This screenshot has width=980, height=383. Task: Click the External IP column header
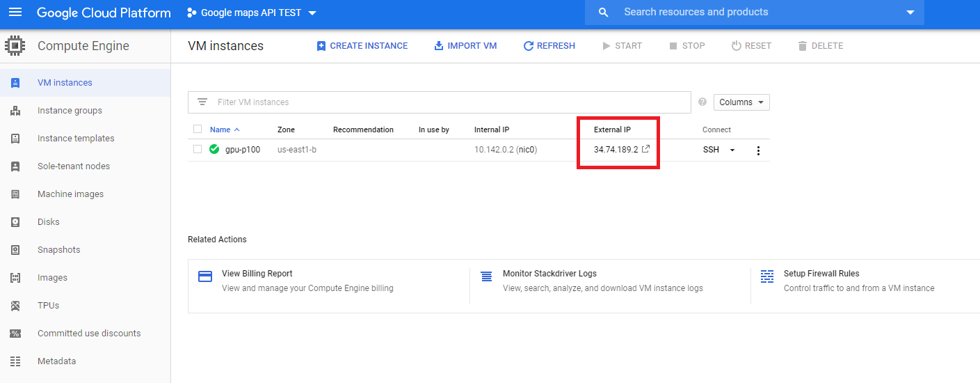[612, 130]
